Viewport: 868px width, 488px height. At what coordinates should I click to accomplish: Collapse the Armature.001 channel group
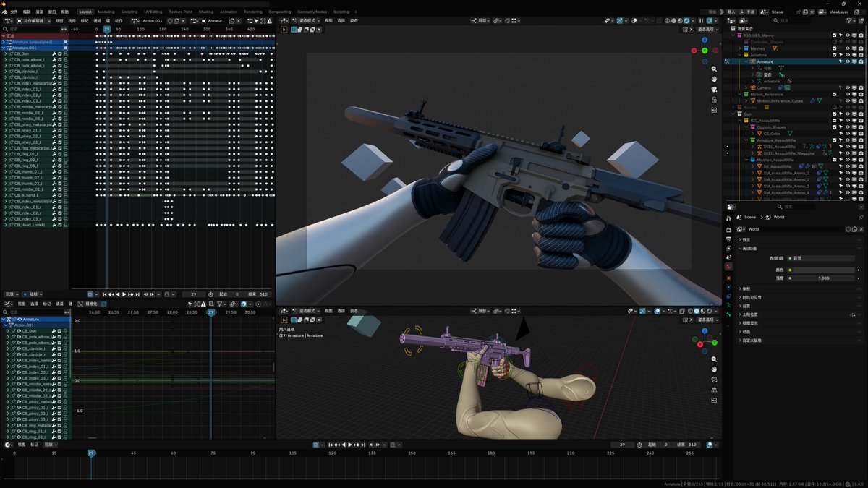pos(3,48)
